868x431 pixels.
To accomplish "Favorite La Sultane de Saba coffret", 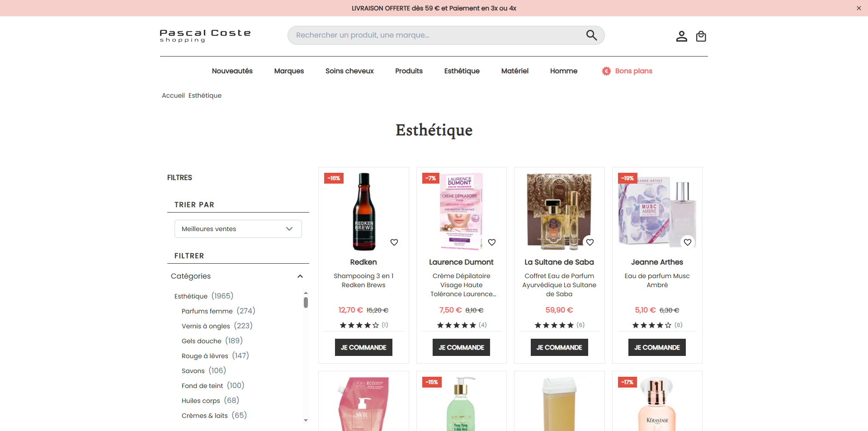I will point(590,242).
